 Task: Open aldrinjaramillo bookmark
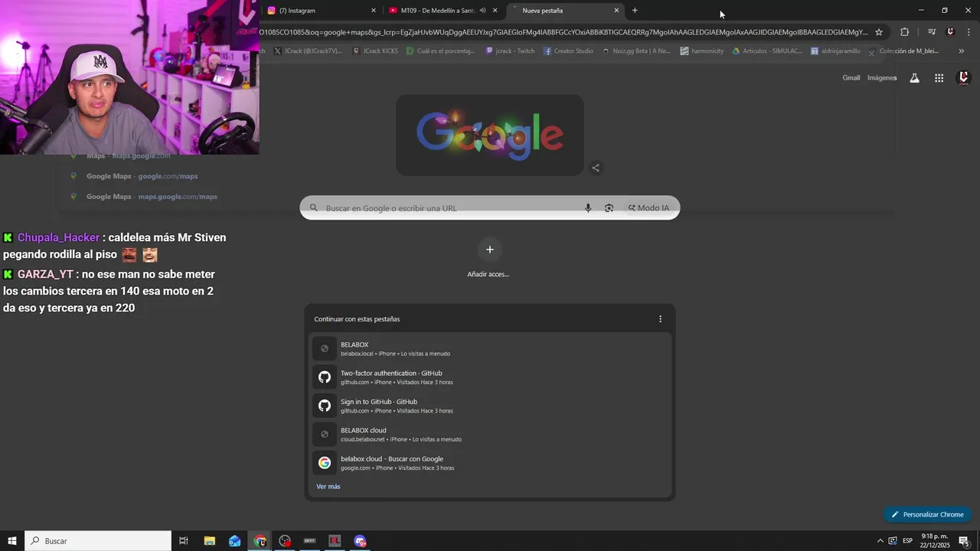click(x=836, y=51)
